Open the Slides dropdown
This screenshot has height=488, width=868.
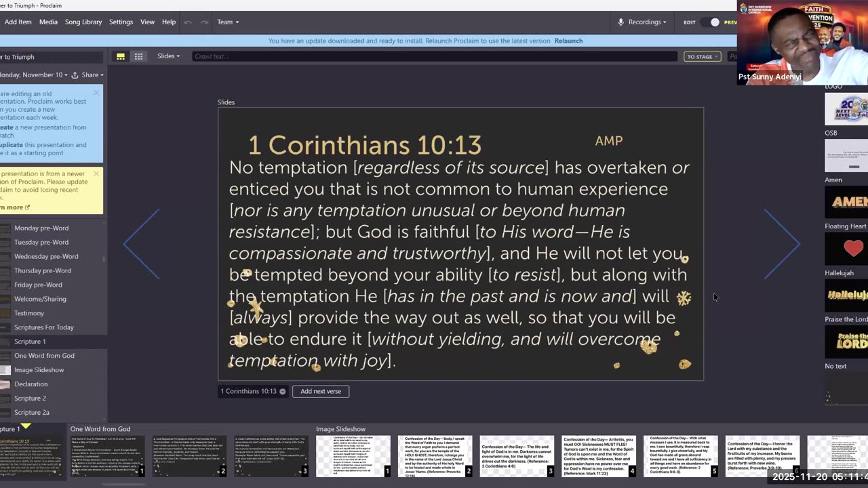(x=168, y=56)
